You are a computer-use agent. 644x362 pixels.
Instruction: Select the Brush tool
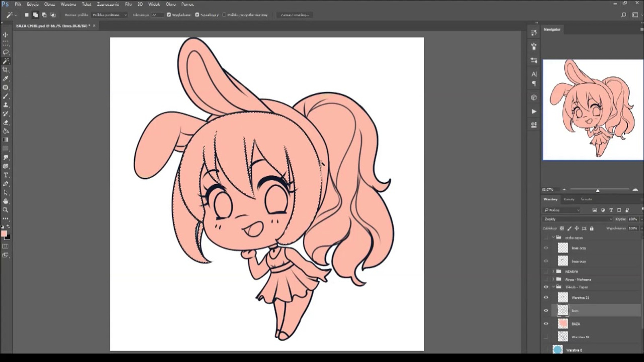point(6,97)
